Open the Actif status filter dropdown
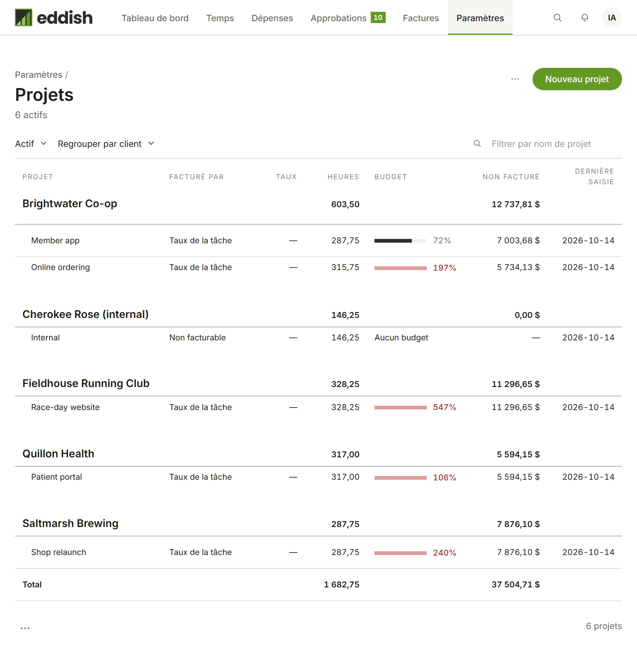The image size is (637, 672). tap(30, 144)
